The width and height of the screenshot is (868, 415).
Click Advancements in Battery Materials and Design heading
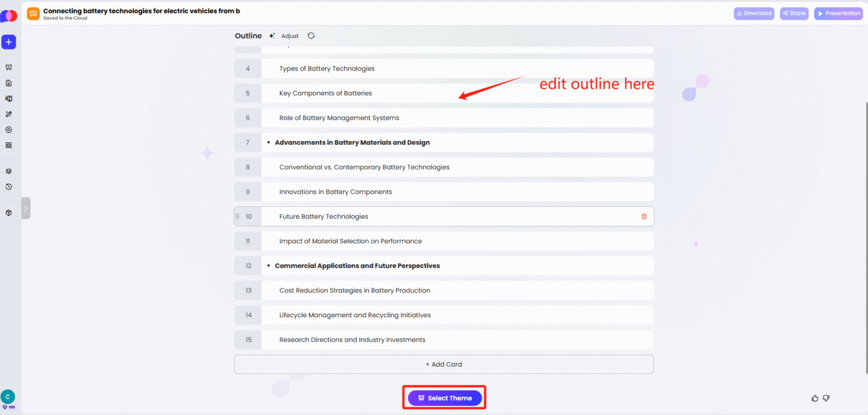[x=352, y=143]
